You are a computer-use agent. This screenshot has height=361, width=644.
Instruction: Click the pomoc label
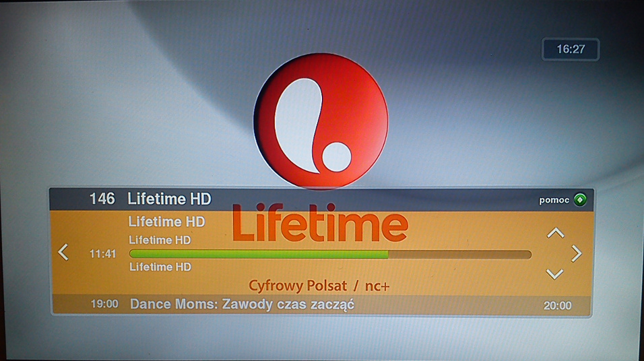(x=554, y=201)
